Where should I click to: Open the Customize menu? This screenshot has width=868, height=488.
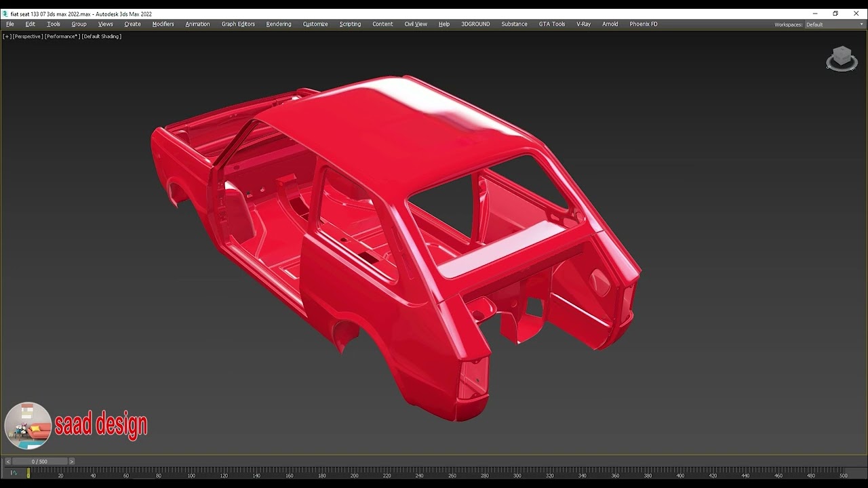(315, 24)
